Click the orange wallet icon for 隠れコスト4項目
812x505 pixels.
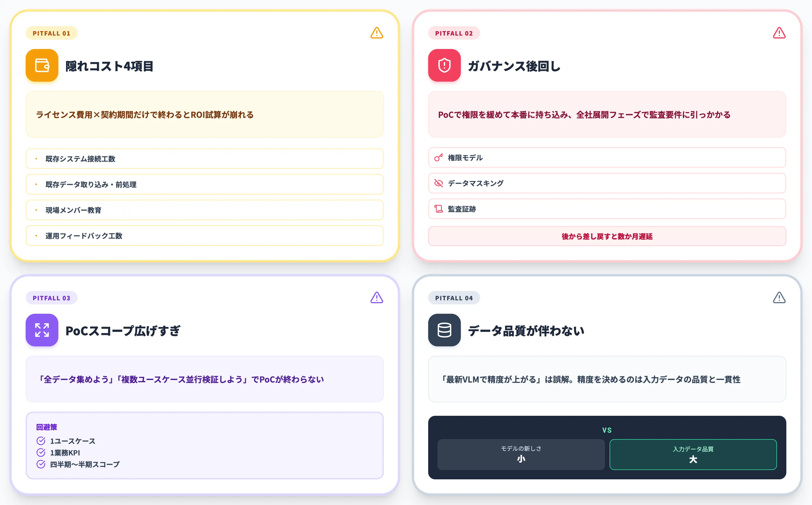point(42,65)
